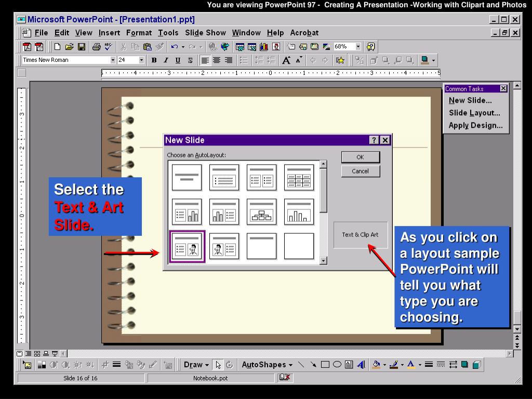Open the Line Color dropdown arrow
The height and width of the screenshot is (399, 532).
[402, 365]
